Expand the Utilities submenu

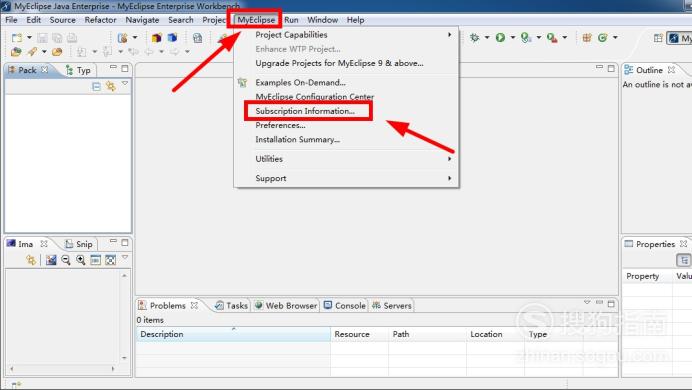[346, 159]
